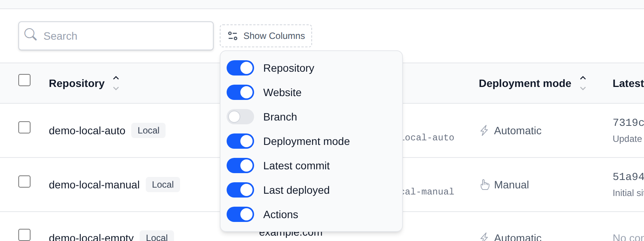Toggle the Deployment mode column switch

point(240,141)
